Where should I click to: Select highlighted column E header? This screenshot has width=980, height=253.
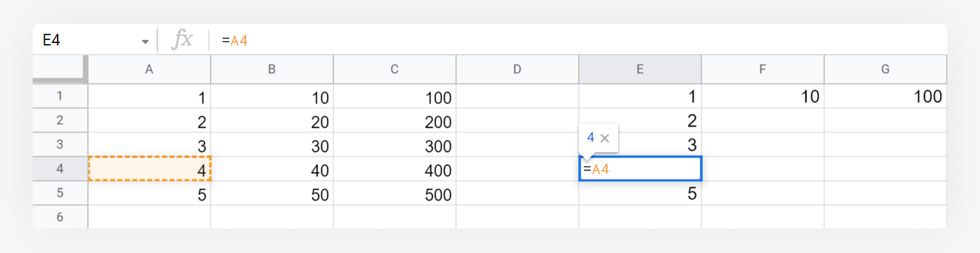tap(640, 69)
